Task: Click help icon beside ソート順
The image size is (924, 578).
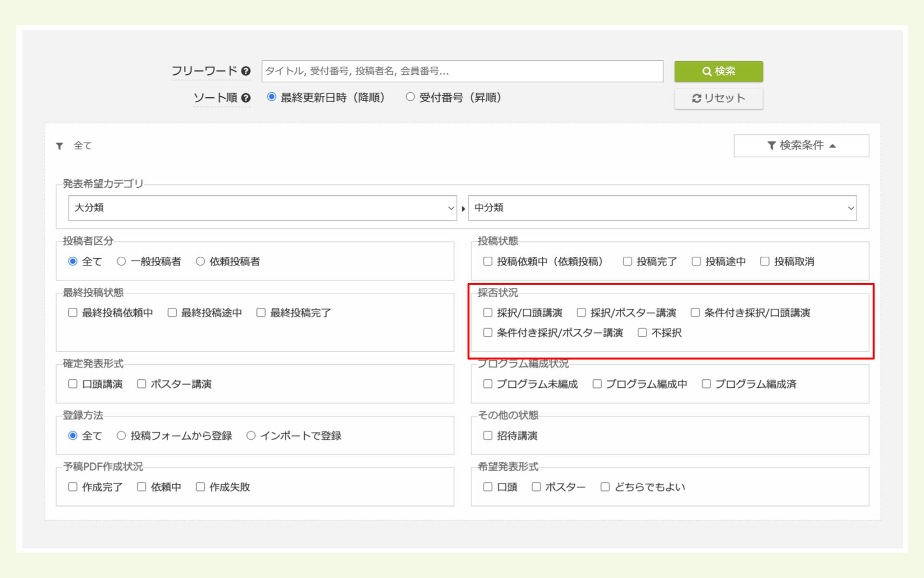Action: tap(246, 98)
